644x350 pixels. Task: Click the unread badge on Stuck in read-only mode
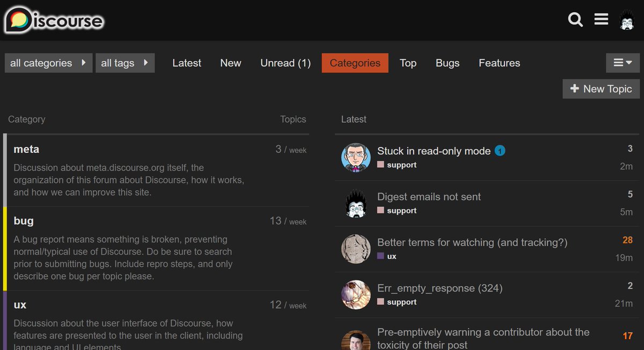pos(500,151)
